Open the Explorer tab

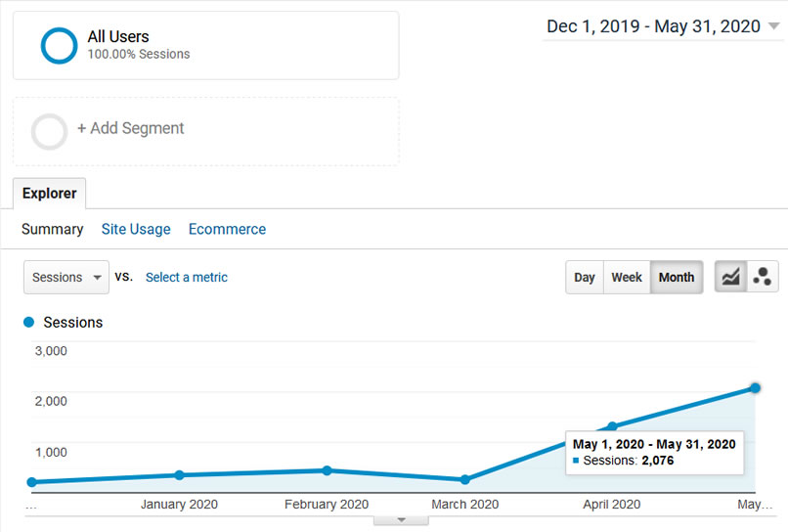pos(49,193)
